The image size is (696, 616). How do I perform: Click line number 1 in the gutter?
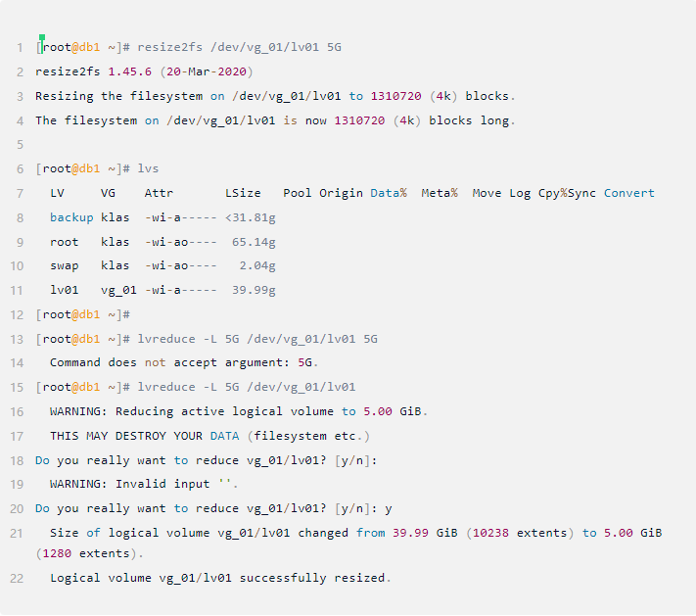pos(19,48)
